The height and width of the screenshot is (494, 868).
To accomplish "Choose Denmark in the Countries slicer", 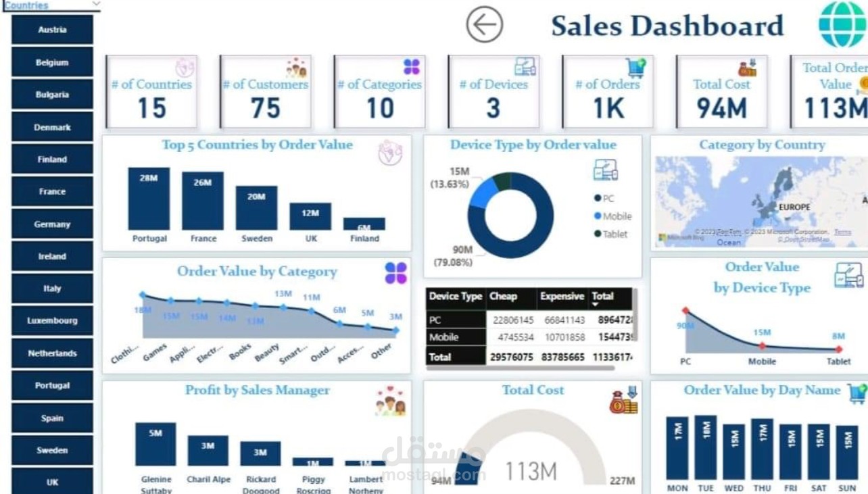I will [x=52, y=127].
